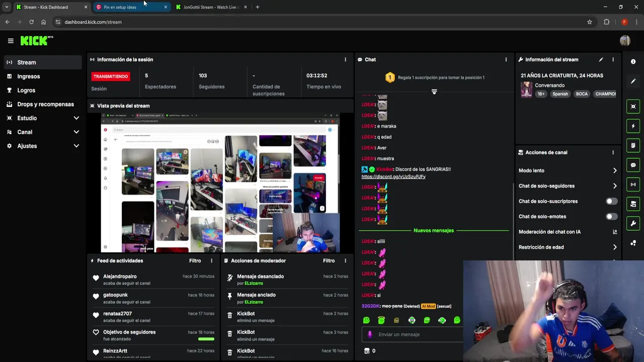Click the purple microphone icon in the message box
644x362 pixels.
(x=370, y=334)
